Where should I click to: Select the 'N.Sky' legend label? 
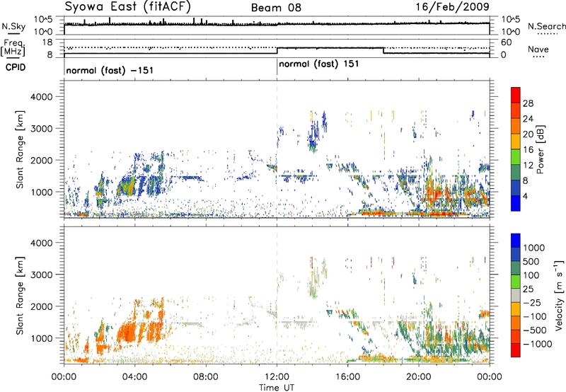13,26
